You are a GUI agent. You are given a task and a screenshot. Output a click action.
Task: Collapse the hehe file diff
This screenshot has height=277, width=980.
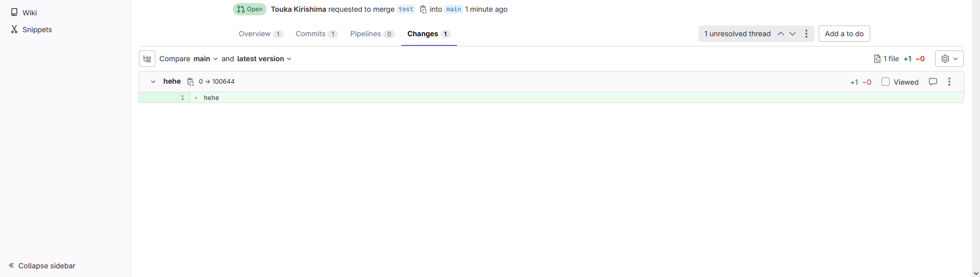(x=153, y=82)
